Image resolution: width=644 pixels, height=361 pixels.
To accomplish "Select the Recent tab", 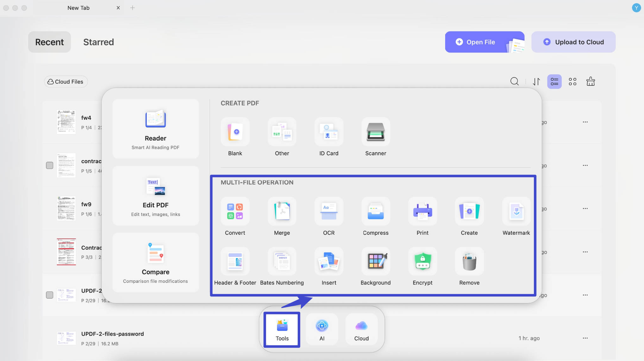I will [49, 42].
